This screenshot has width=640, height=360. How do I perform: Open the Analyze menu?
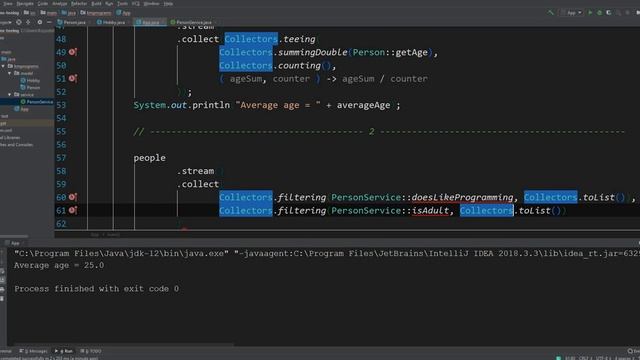coord(60,4)
